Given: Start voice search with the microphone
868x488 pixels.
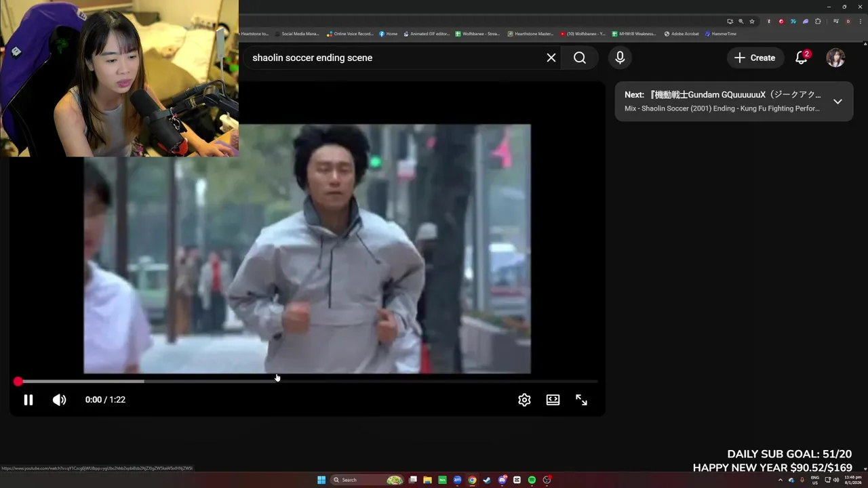Looking at the screenshot, I should [620, 58].
